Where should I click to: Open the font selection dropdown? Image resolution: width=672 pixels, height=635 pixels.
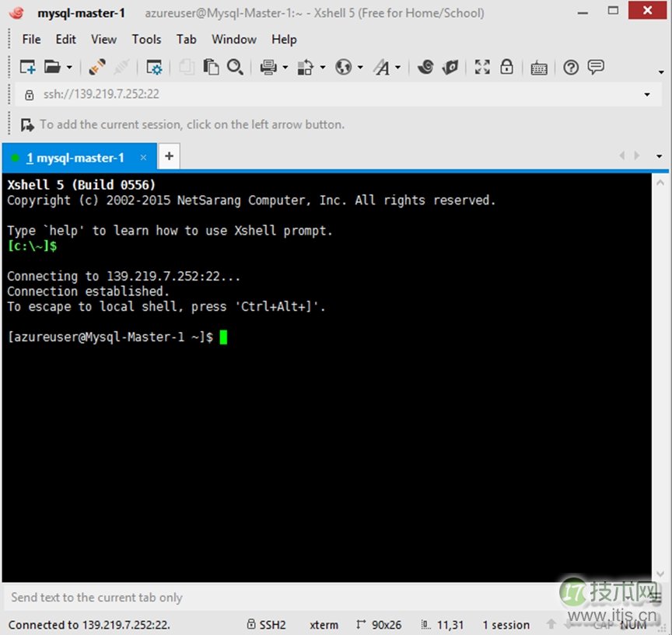[397, 67]
